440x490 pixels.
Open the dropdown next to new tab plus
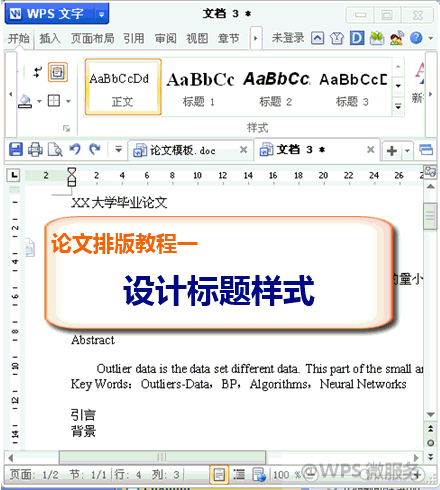(x=407, y=150)
